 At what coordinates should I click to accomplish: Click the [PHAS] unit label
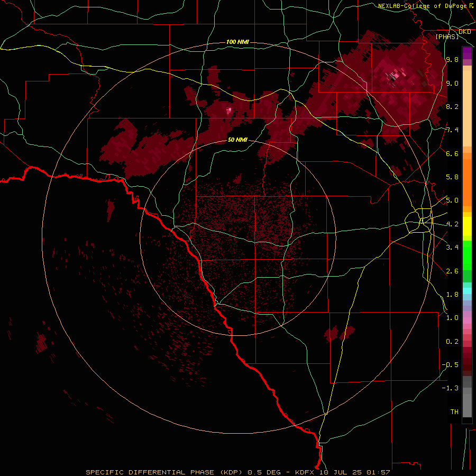tap(447, 37)
